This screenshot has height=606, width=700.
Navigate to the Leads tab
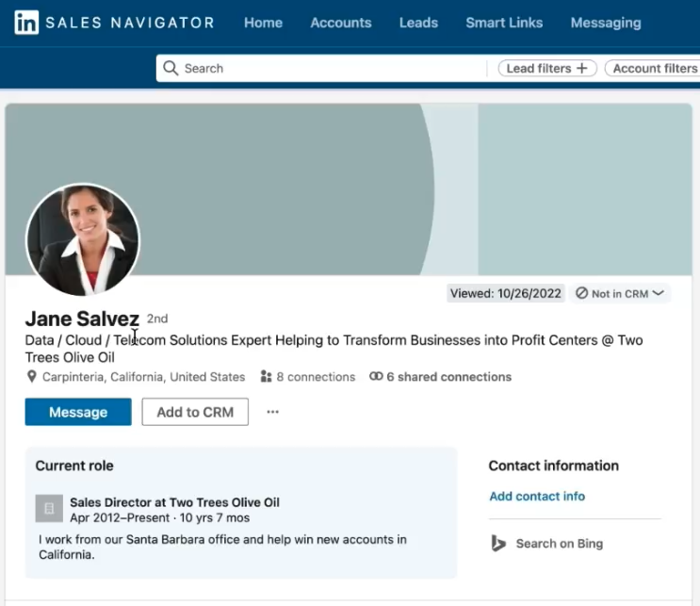point(418,23)
